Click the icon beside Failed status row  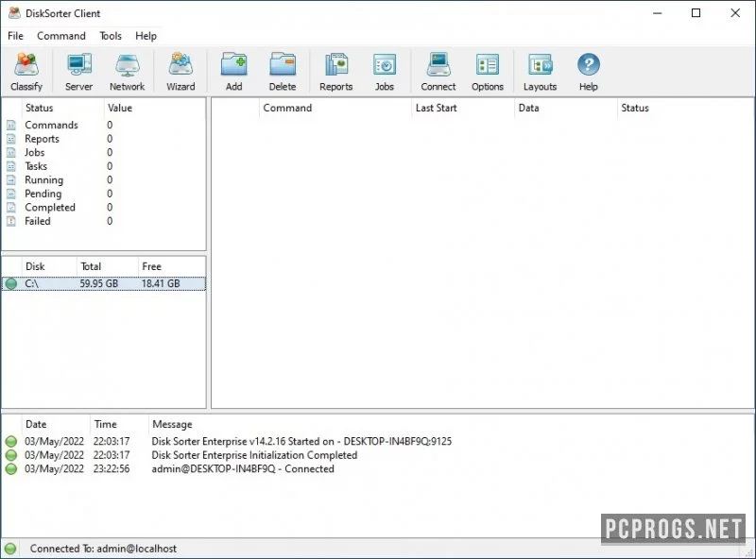click(x=11, y=221)
